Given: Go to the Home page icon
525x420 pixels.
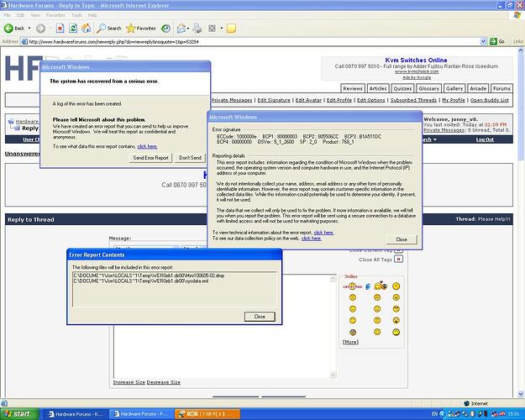Looking at the screenshot, I should 86,29.
